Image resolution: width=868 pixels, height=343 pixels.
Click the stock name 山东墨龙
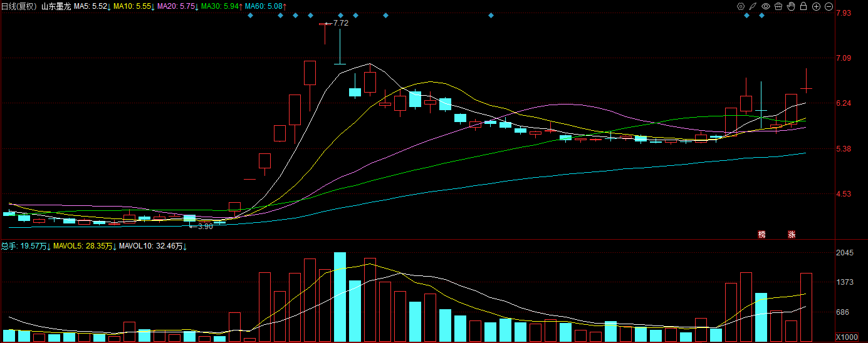56,6
